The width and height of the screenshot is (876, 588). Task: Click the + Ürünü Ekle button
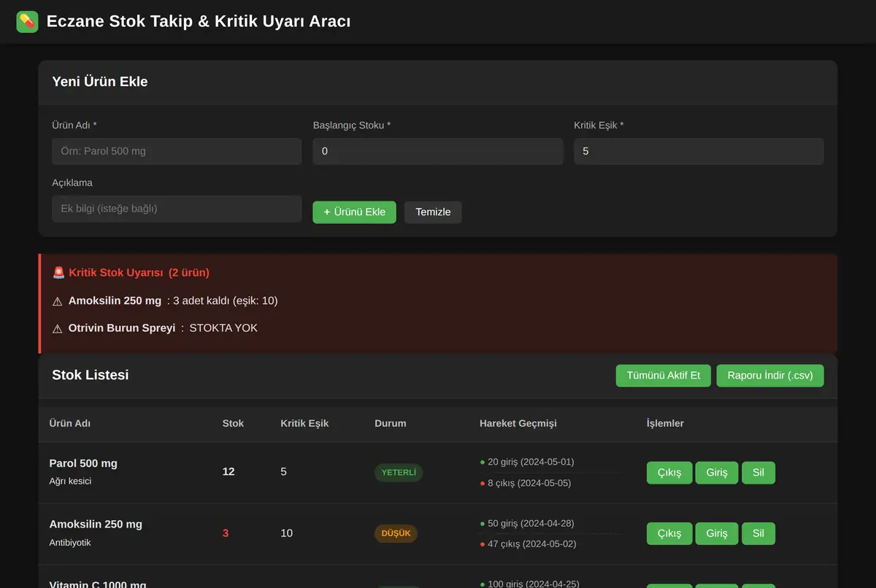355,212
